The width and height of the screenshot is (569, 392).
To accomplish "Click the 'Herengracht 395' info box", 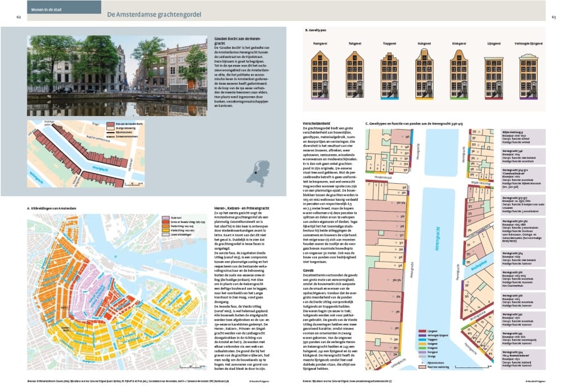I will click(x=523, y=338).
